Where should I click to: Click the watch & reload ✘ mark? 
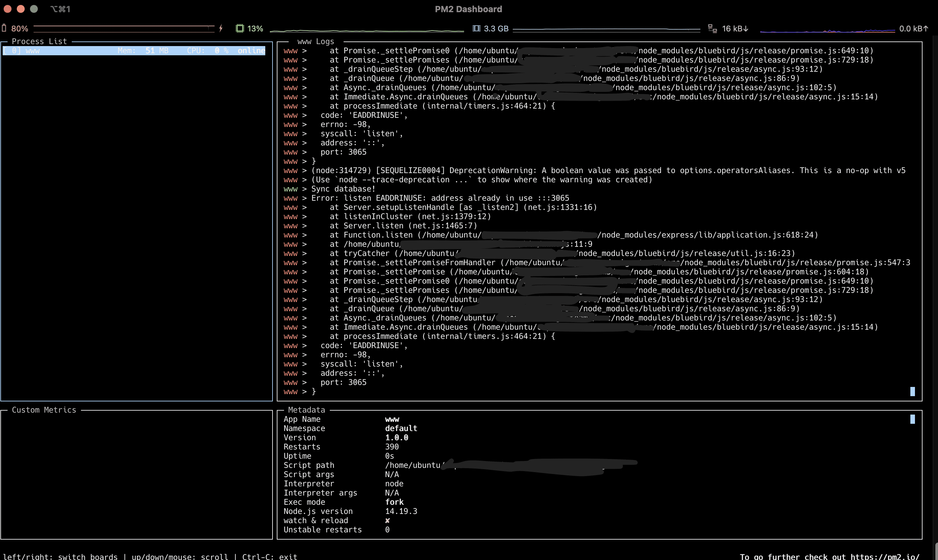point(387,521)
